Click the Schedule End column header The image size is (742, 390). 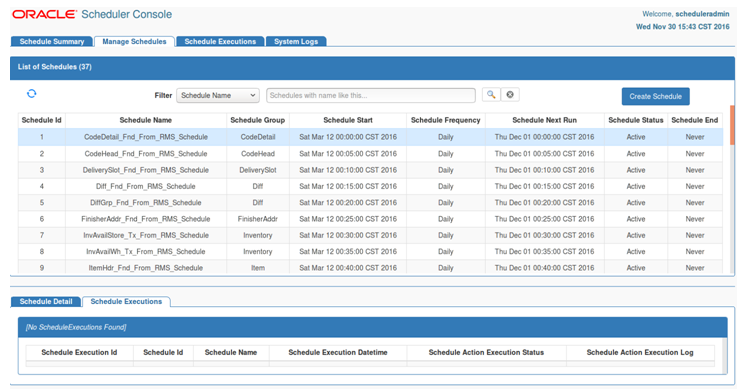(695, 120)
